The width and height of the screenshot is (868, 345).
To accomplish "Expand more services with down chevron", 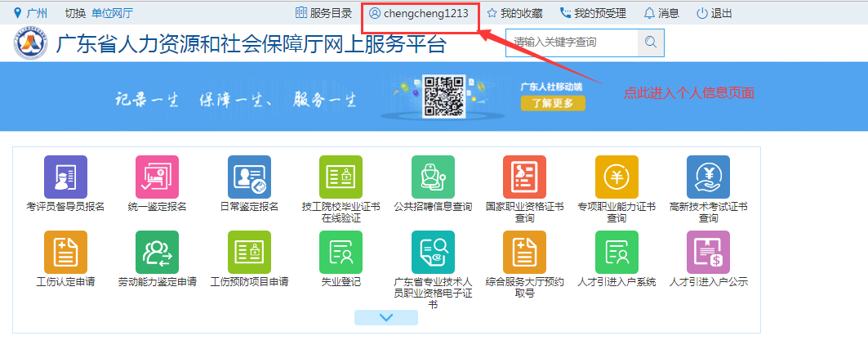I will [x=386, y=317].
